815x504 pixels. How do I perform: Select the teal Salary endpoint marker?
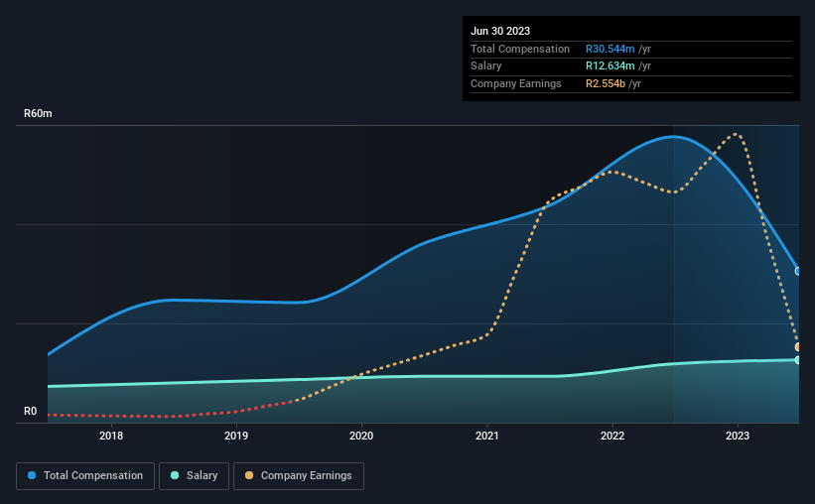(x=798, y=359)
